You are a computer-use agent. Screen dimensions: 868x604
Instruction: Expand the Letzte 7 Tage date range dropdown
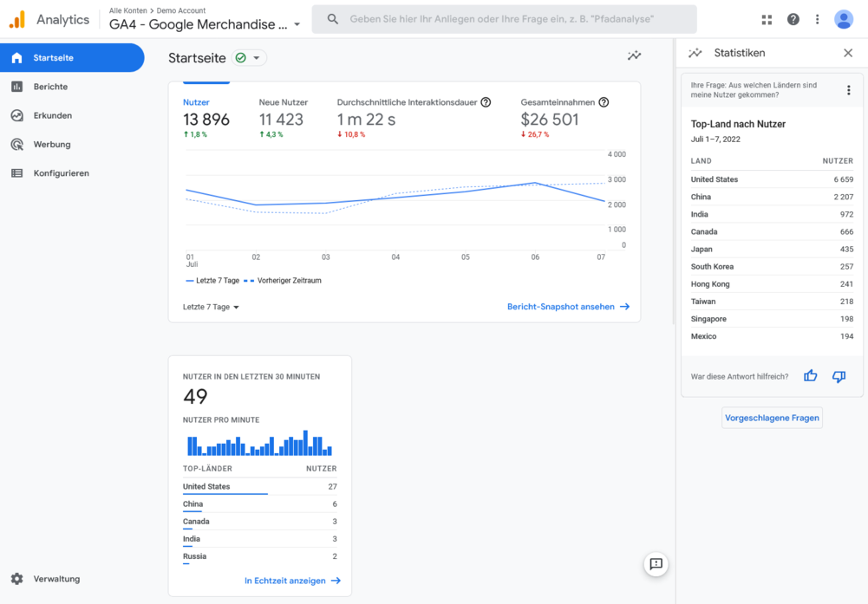(210, 306)
